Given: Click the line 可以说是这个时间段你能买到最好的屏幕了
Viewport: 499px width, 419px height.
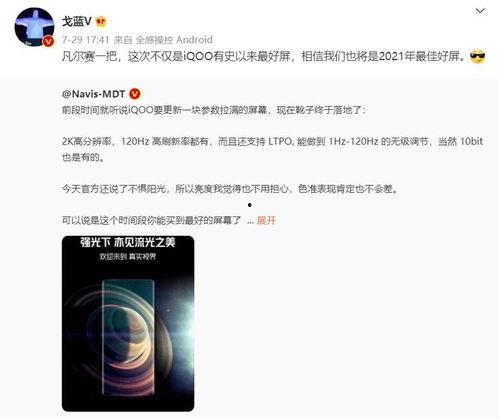Looking at the screenshot, I should tap(151, 220).
